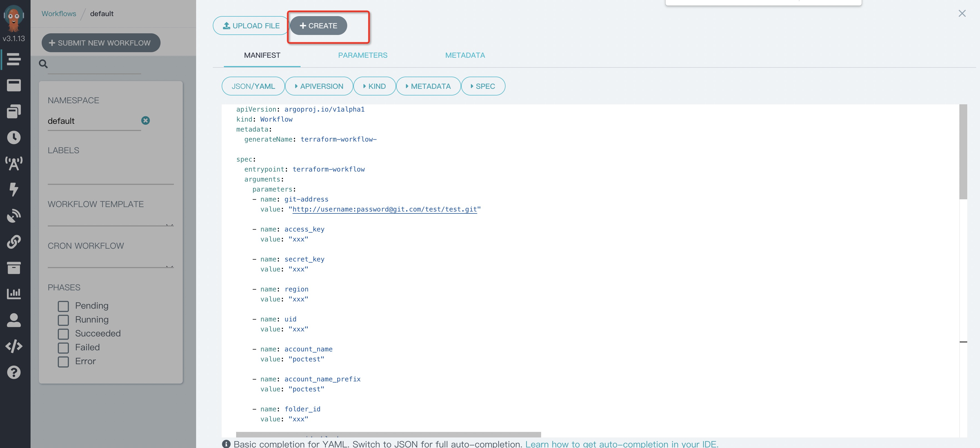The height and width of the screenshot is (448, 980).
Task: Tick the Failed phase checkbox
Action: [63, 348]
